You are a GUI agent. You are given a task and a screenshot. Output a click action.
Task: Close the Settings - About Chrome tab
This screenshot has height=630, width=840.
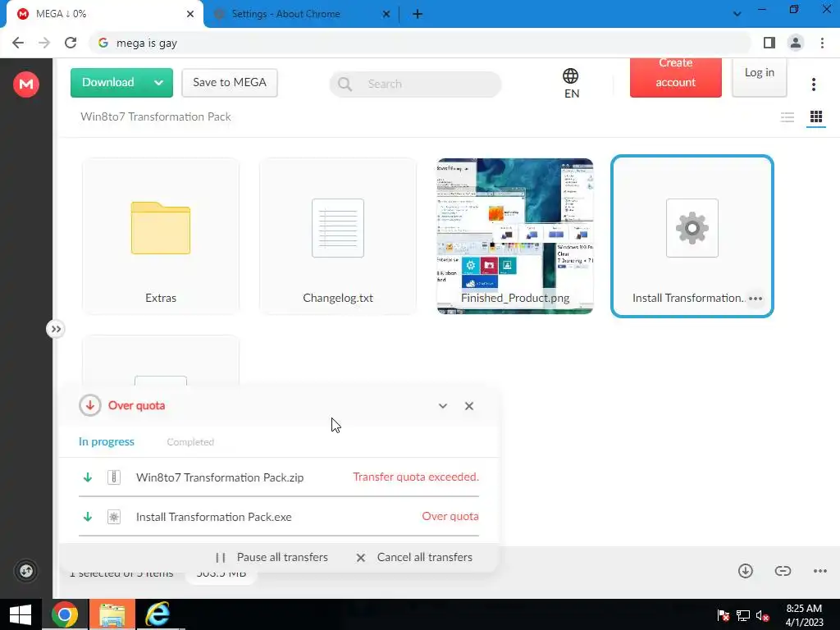coord(386,14)
